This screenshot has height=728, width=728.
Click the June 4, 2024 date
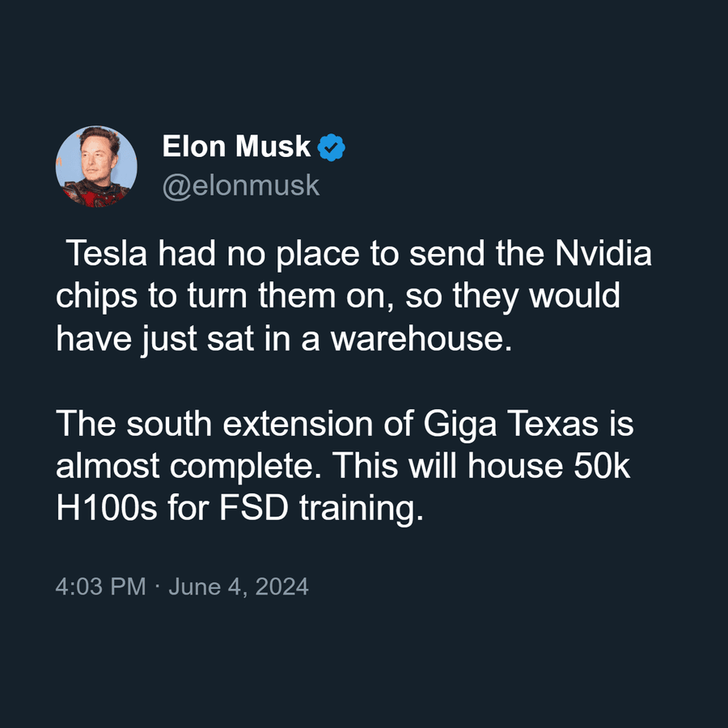[239, 586]
